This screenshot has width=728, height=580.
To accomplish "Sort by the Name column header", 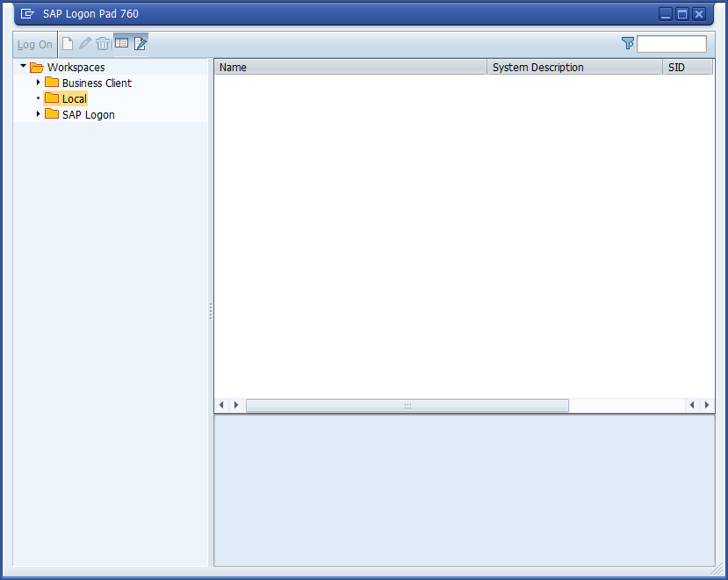I will [x=350, y=68].
